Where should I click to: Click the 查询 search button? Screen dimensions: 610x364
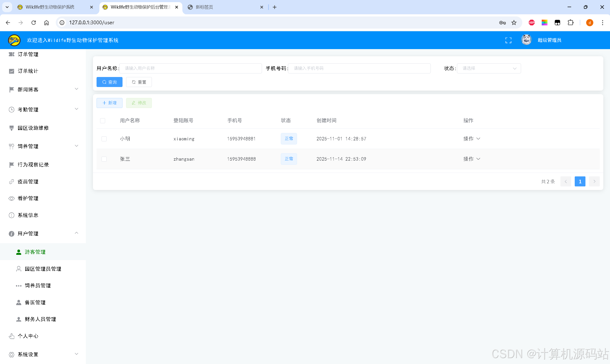tap(109, 82)
